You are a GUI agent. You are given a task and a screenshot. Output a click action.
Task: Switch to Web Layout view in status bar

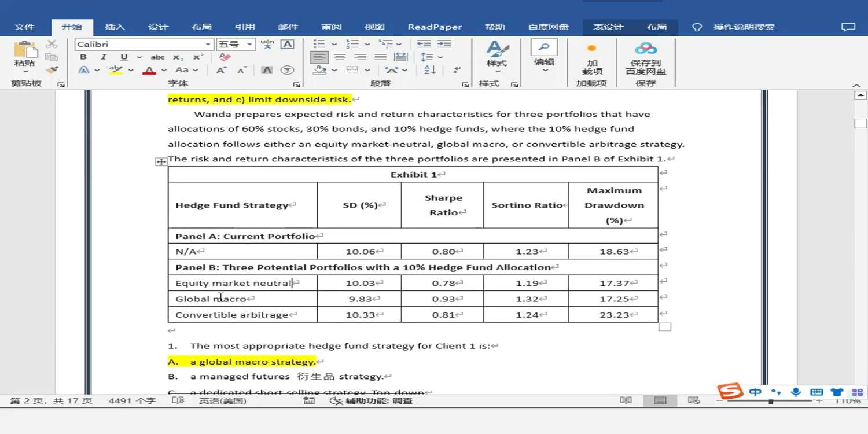tap(694, 400)
